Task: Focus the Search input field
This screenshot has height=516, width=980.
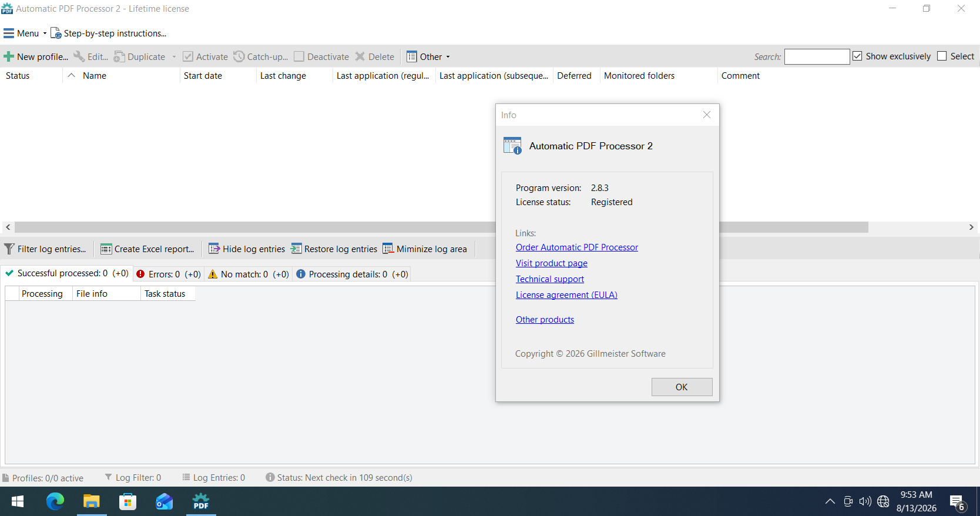Action: pyautogui.click(x=817, y=56)
